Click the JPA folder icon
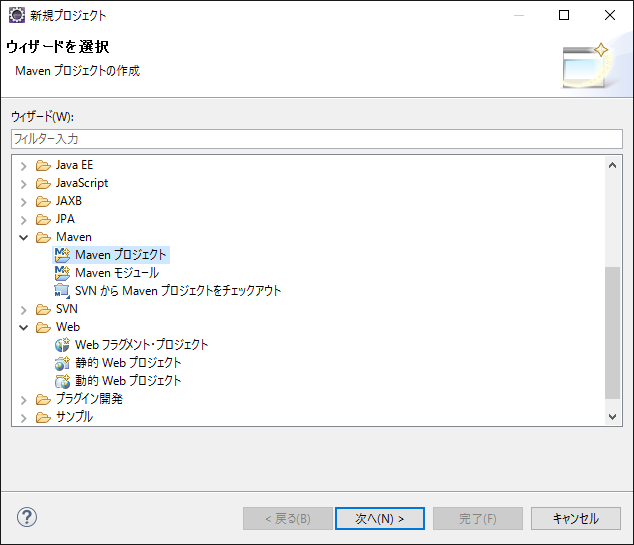 [43, 220]
